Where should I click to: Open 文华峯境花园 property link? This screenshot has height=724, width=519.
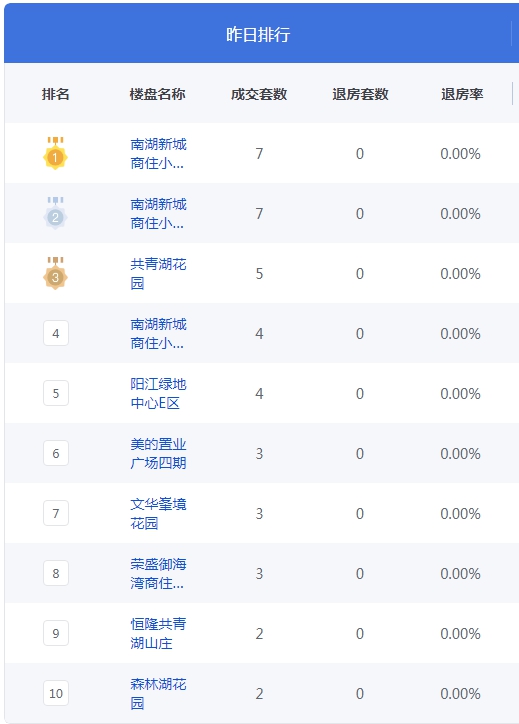click(158, 513)
